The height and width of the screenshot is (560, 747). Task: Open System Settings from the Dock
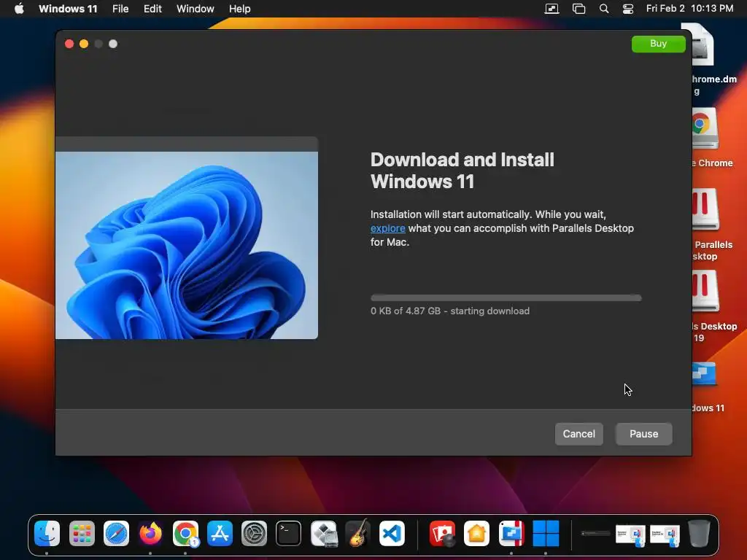(254, 533)
